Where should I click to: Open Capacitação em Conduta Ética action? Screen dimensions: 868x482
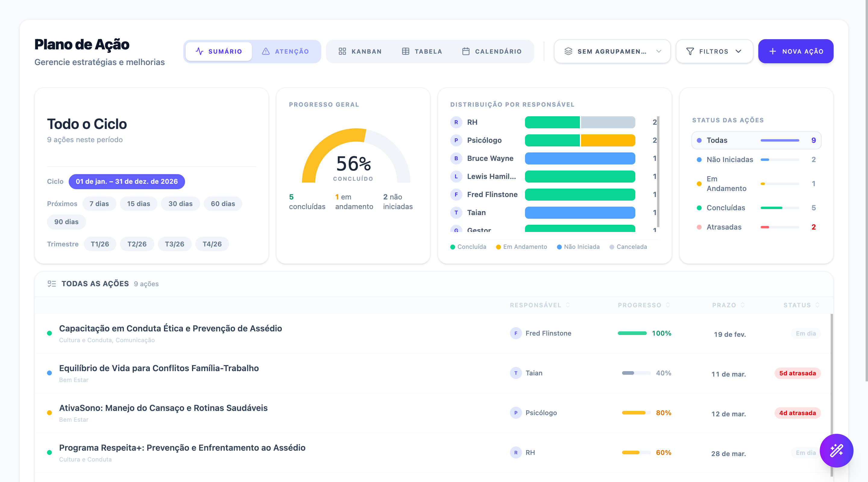click(x=170, y=328)
